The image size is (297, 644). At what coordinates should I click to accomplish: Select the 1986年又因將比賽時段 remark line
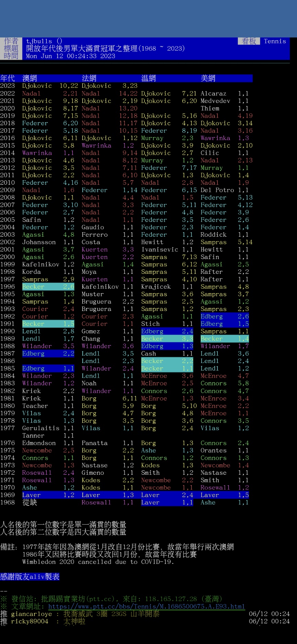pyautogui.click(x=109, y=554)
